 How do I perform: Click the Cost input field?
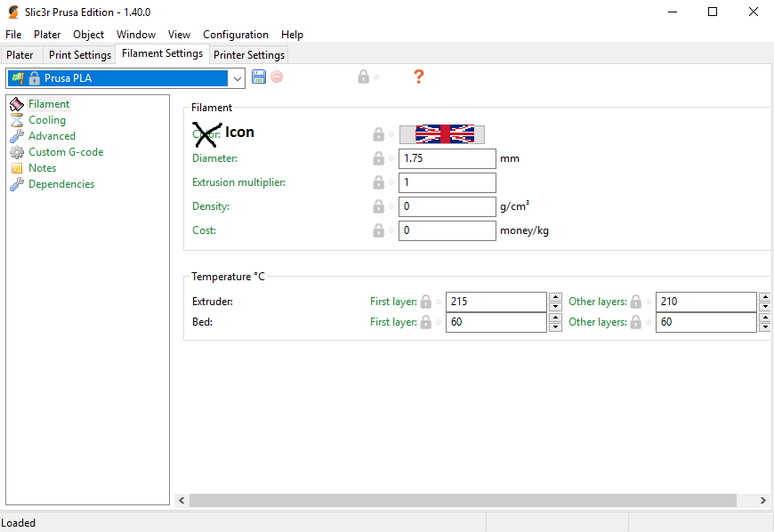click(447, 230)
